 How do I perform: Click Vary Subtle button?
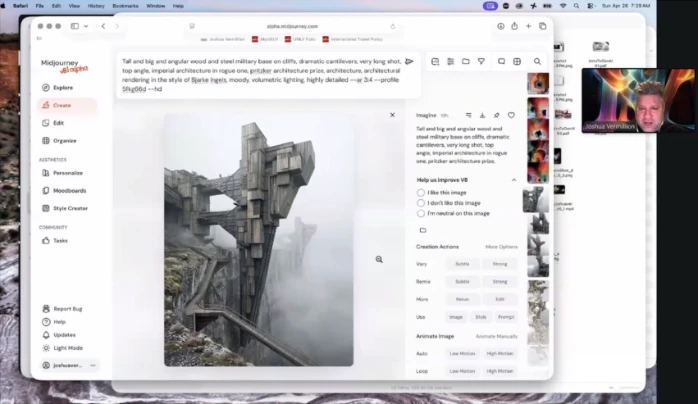[x=462, y=264]
